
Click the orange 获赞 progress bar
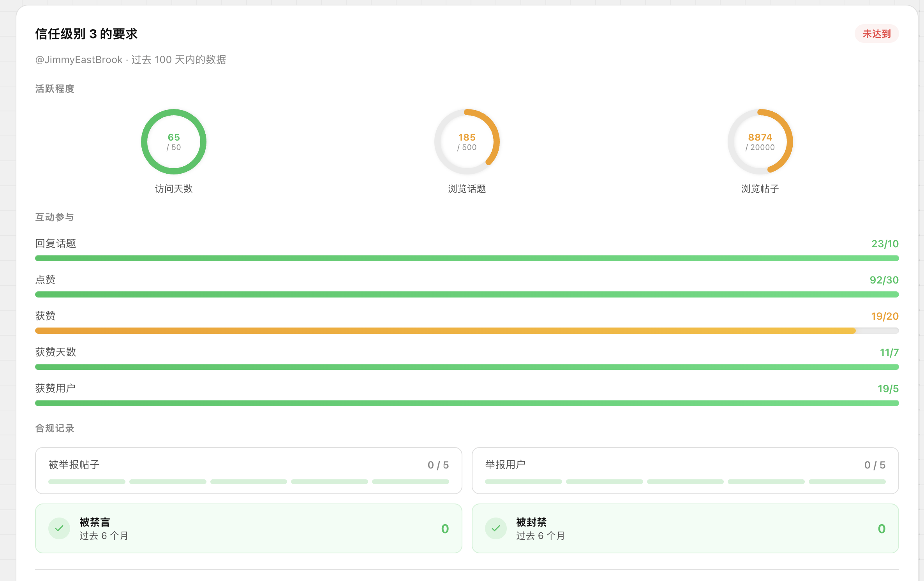(467, 331)
